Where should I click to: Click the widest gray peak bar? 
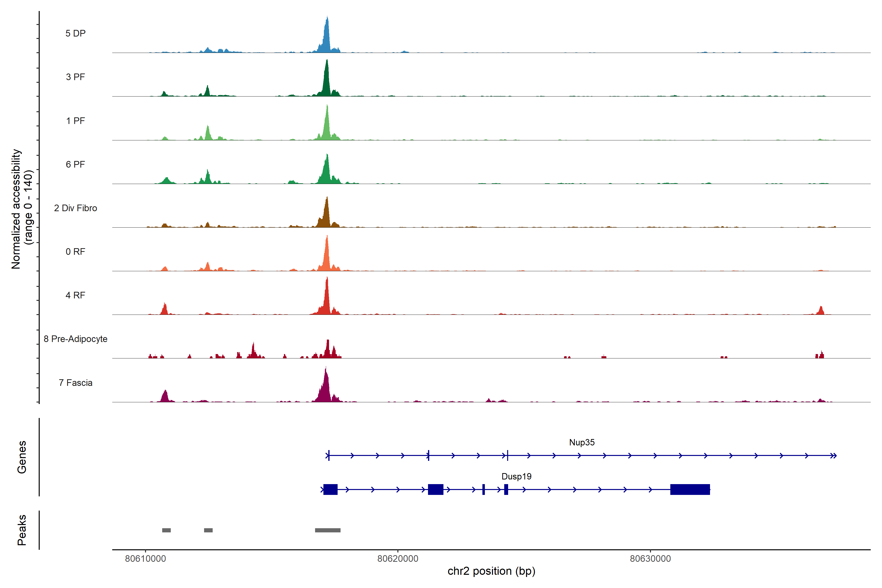coord(327,530)
